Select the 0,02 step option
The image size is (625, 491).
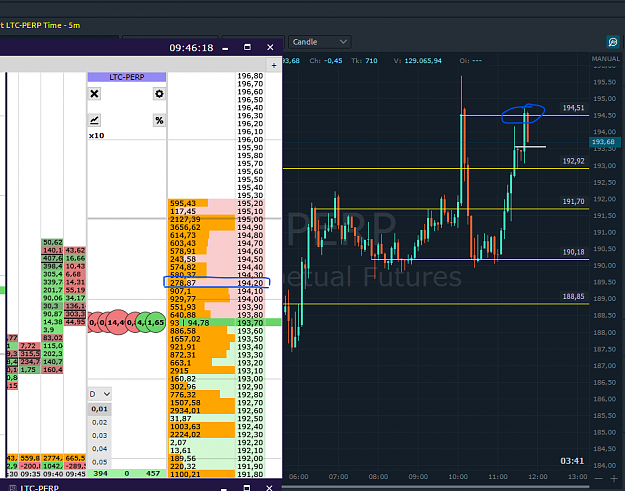(x=99, y=422)
